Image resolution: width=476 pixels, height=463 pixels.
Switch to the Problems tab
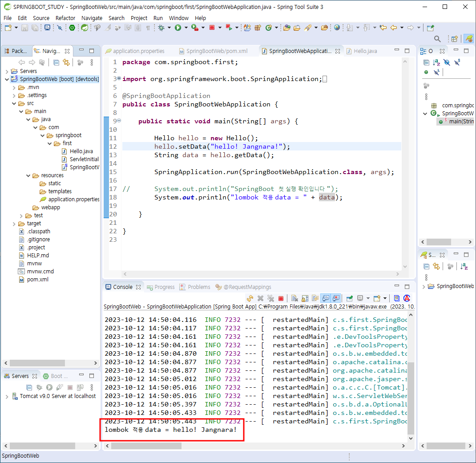coord(195,287)
